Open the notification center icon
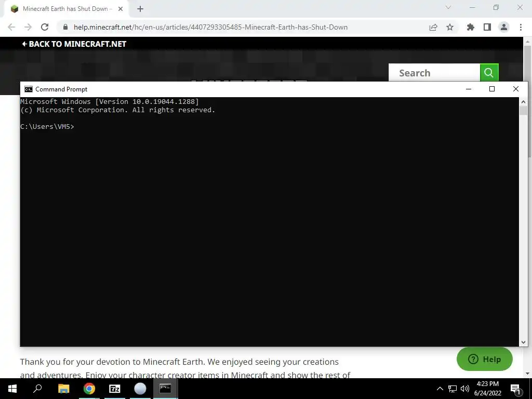The height and width of the screenshot is (399, 532). point(515,389)
